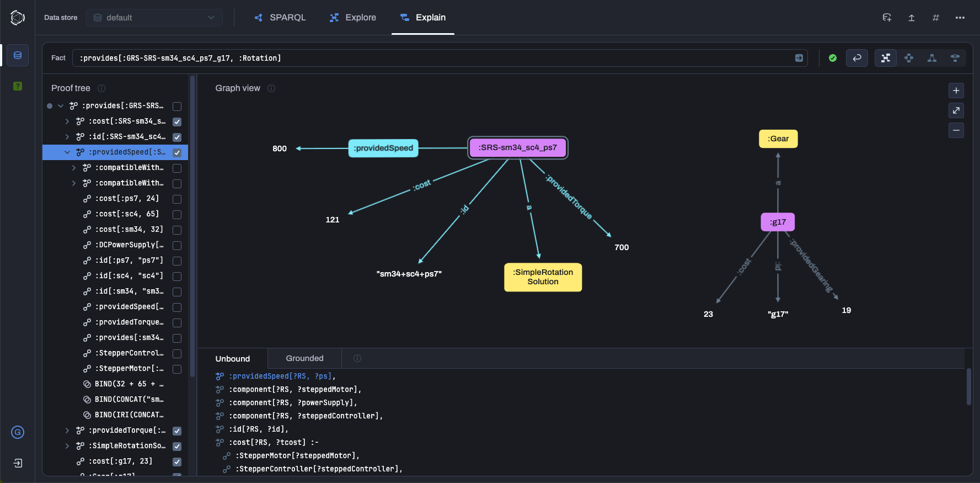Open the green help icon in sidebar
Viewport: 980px width, 483px height.
pyautogui.click(x=18, y=86)
